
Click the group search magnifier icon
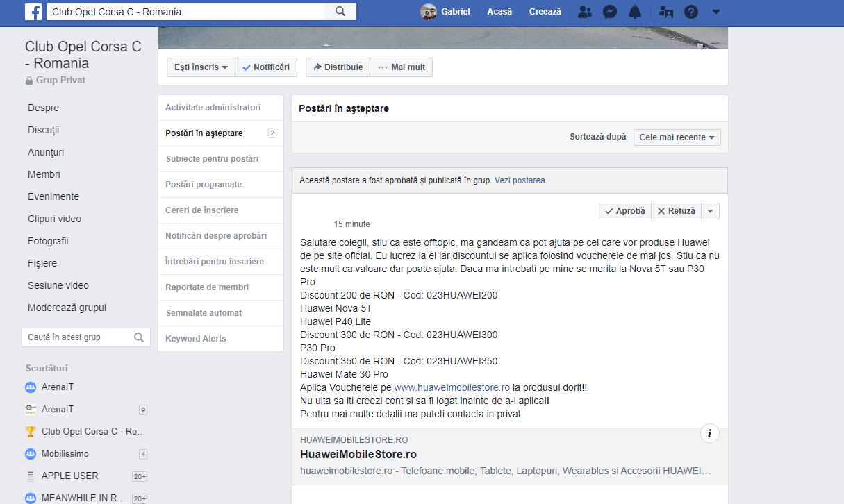(139, 337)
